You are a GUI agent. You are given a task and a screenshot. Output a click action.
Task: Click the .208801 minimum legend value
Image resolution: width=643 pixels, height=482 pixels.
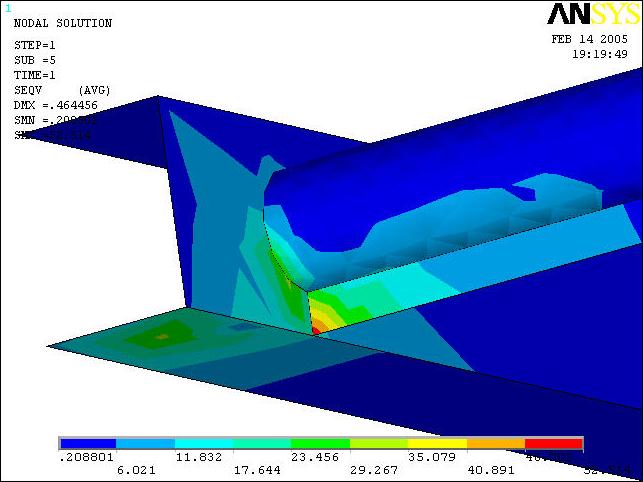click(x=88, y=457)
